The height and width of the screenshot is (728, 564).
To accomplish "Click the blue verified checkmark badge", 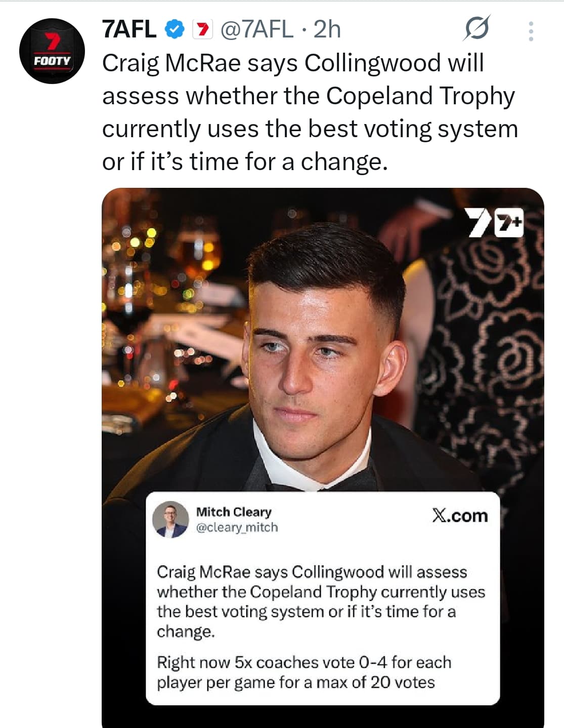I will tap(175, 30).
